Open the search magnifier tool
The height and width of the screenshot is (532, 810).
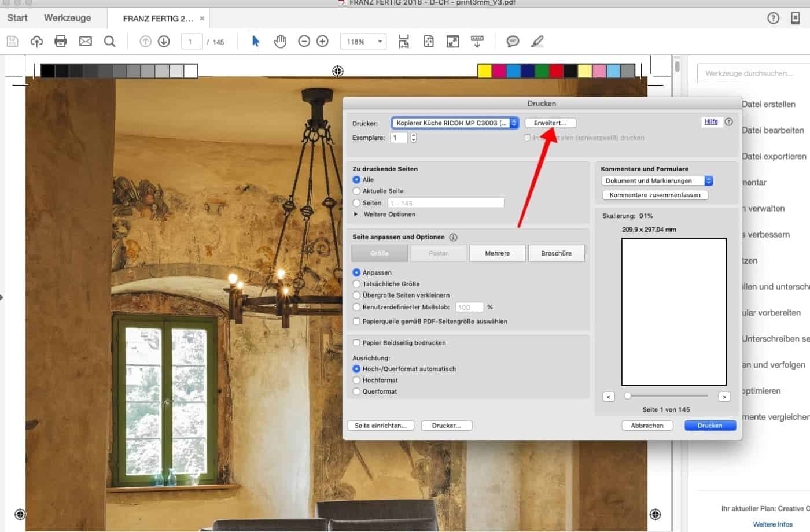click(109, 41)
